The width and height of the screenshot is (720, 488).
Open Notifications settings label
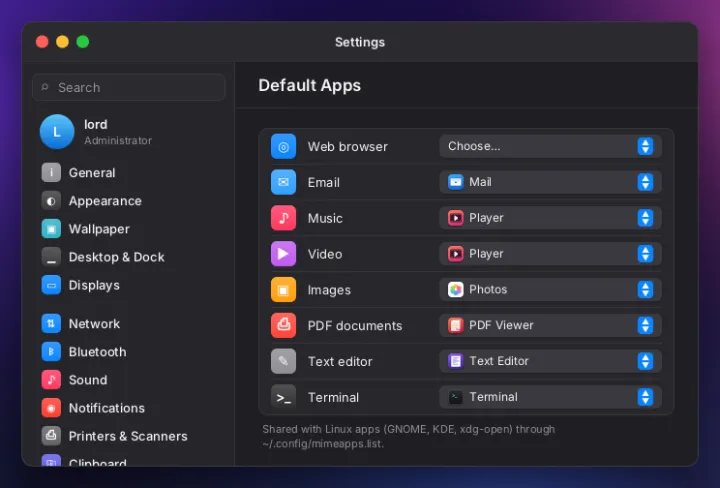pyautogui.click(x=107, y=408)
